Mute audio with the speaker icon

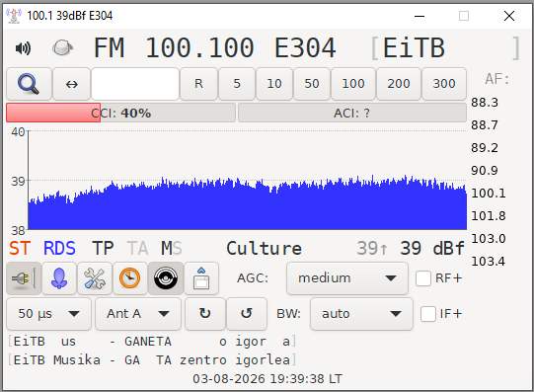pos(23,48)
